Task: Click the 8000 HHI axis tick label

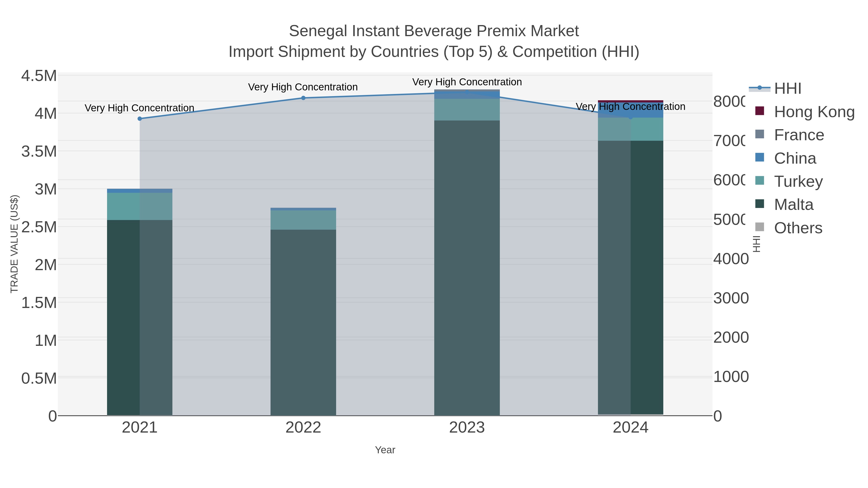Action: coord(730,101)
